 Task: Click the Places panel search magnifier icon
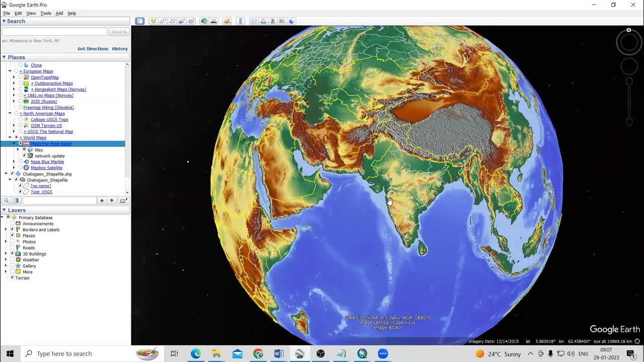7,201
